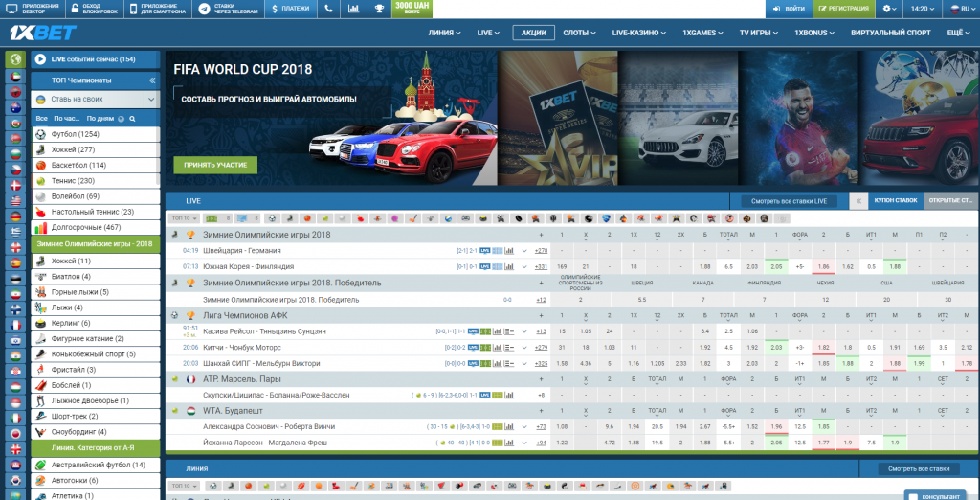Click the ПРИНЯТЬ УЧАСТИЕ button

coord(215,165)
